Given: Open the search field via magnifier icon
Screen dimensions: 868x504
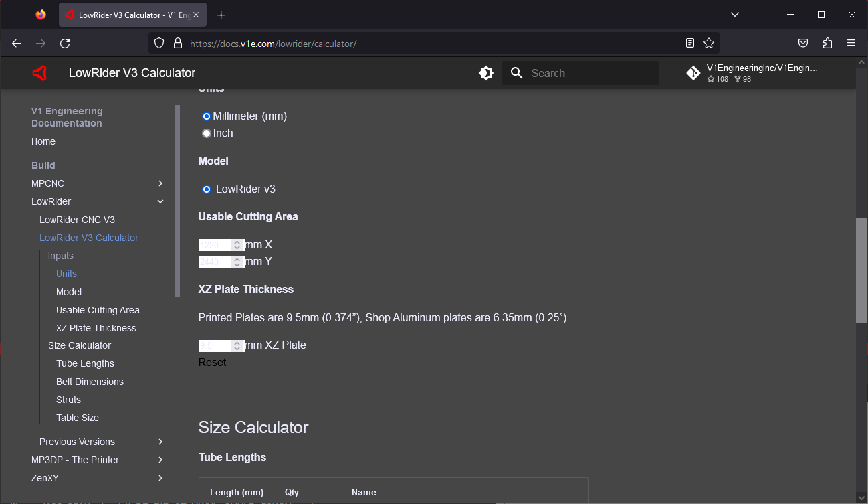Looking at the screenshot, I should coord(516,73).
